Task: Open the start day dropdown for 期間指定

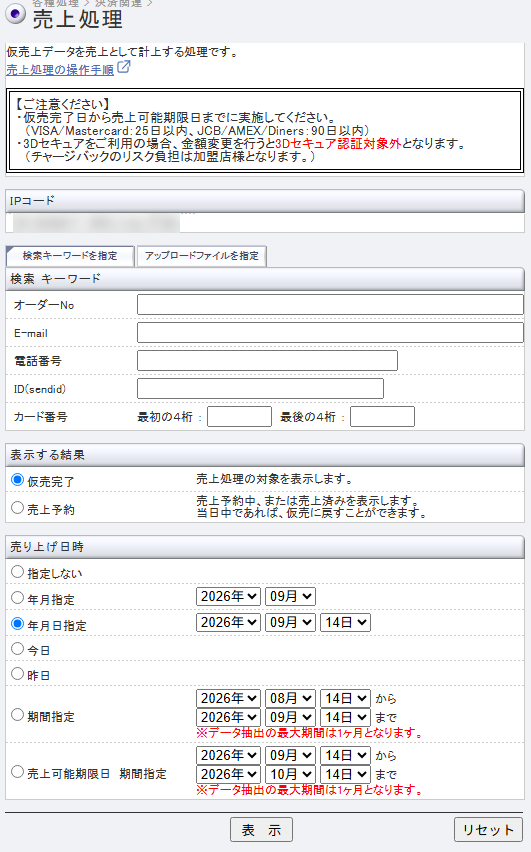Action: [345, 698]
